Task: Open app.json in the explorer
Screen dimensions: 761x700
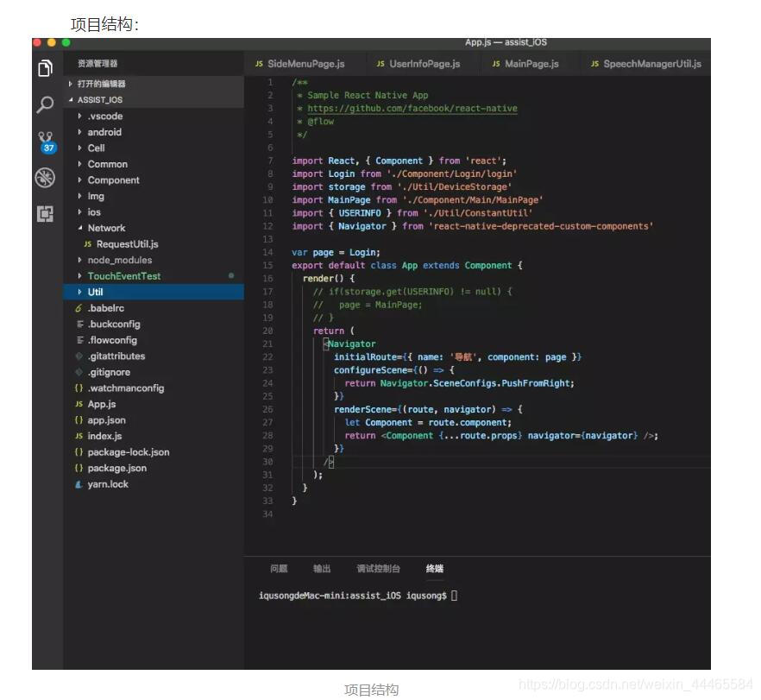Action: [x=106, y=419]
